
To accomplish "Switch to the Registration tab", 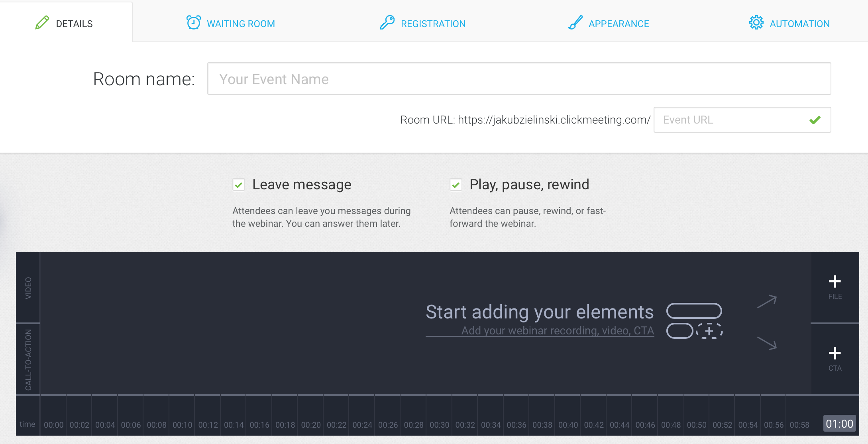I will point(433,24).
